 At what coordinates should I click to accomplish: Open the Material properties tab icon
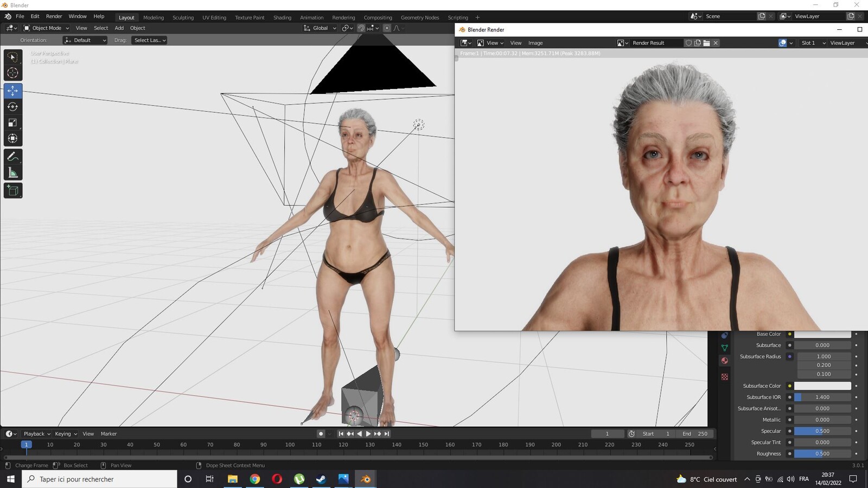tap(725, 361)
